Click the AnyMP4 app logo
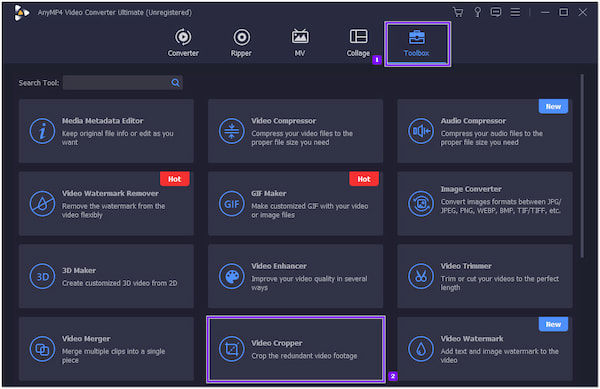Viewport: 600px width, 389px height. [21, 13]
